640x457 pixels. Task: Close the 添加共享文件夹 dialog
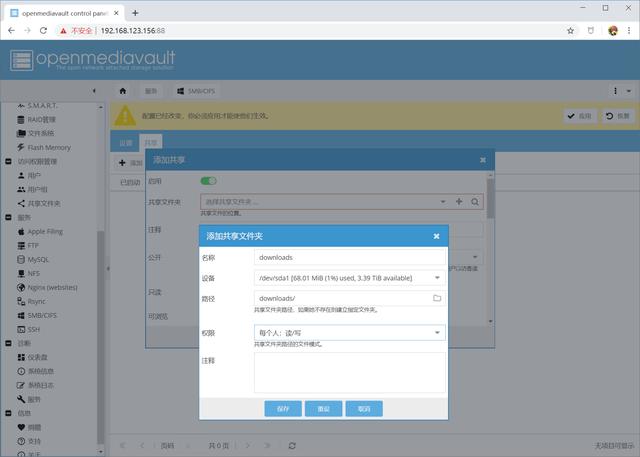tap(436, 236)
